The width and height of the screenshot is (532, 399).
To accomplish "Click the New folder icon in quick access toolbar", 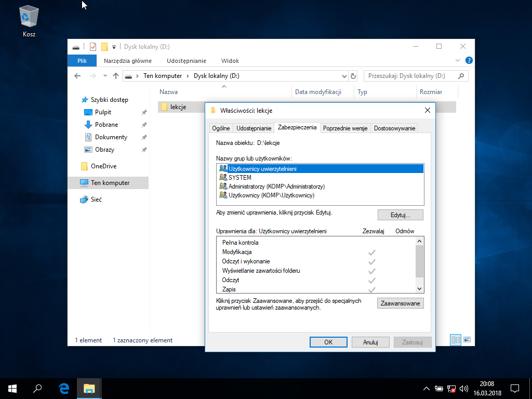I will tap(104, 47).
